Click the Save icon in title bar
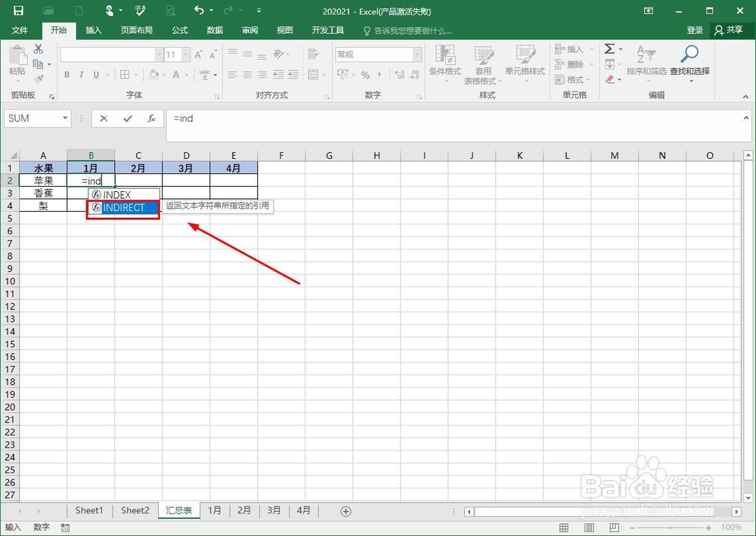756x536 pixels. click(x=18, y=10)
